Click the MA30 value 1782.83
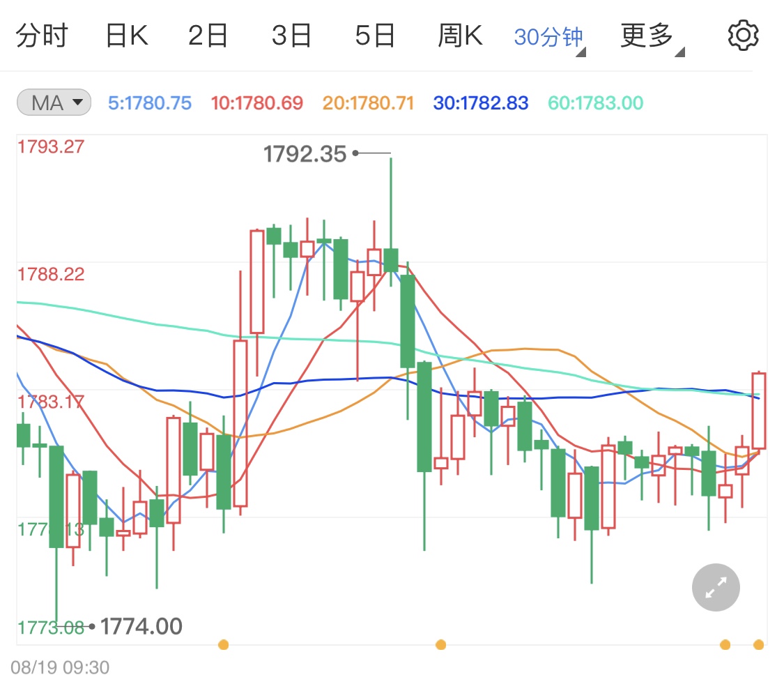 [x=480, y=102]
